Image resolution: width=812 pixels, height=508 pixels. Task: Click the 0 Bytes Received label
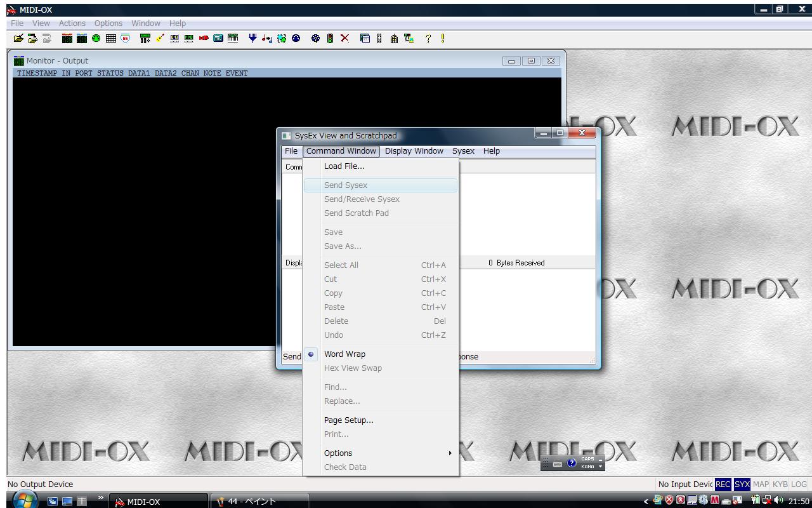pos(516,263)
